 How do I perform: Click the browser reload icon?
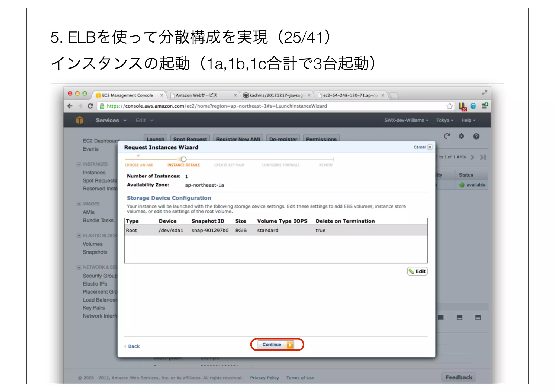pos(91,106)
